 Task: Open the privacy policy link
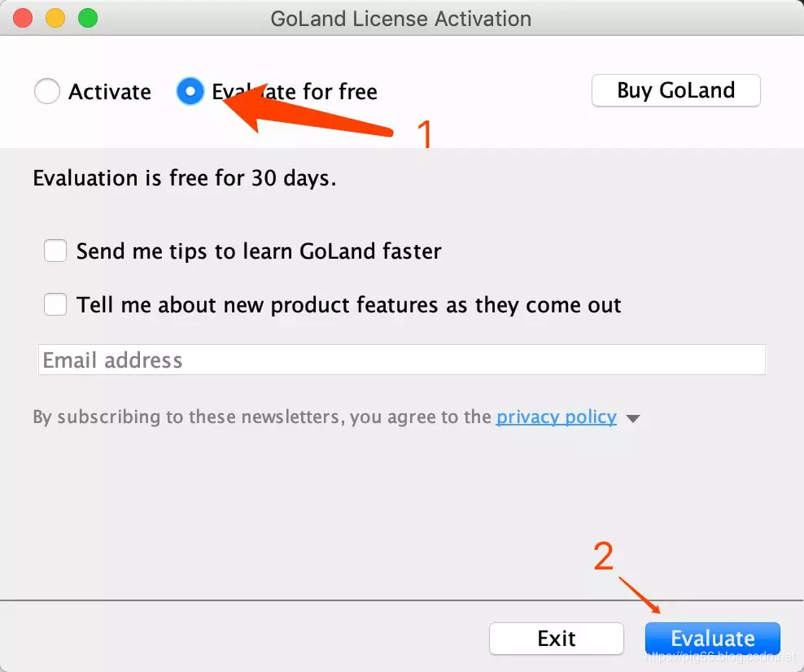pyautogui.click(x=557, y=417)
